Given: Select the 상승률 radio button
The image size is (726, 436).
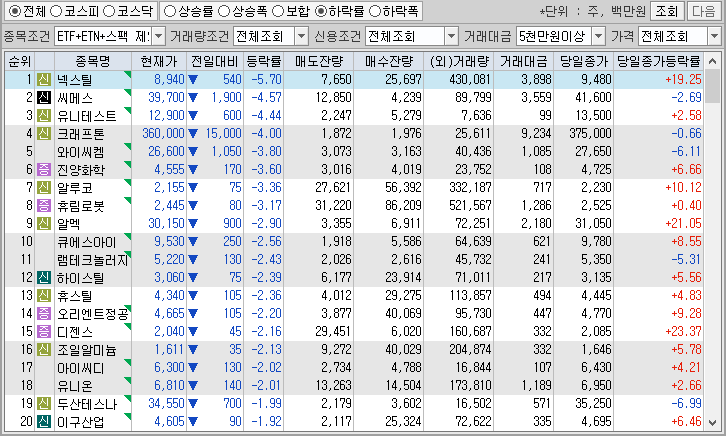Looking at the screenshot, I should pos(170,11).
